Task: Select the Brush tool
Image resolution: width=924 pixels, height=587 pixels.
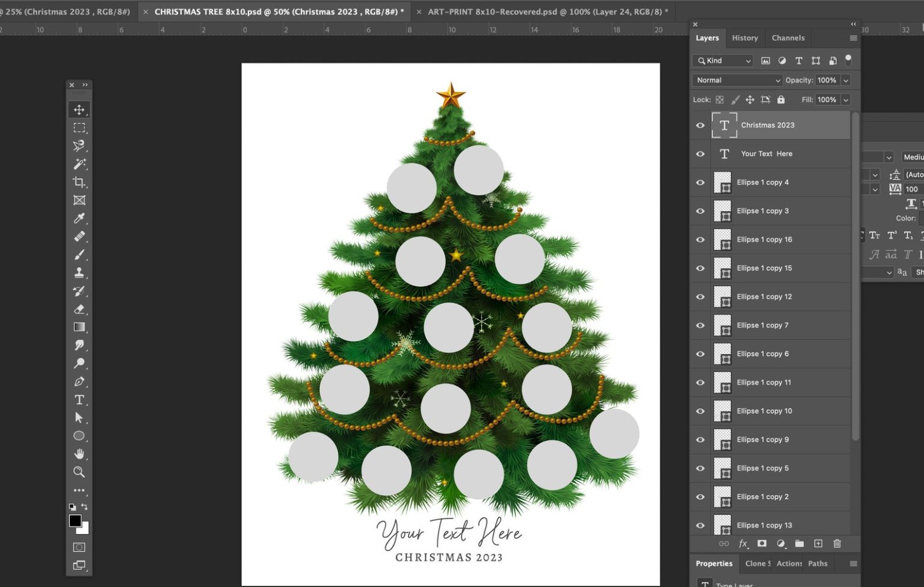Action: 79,254
